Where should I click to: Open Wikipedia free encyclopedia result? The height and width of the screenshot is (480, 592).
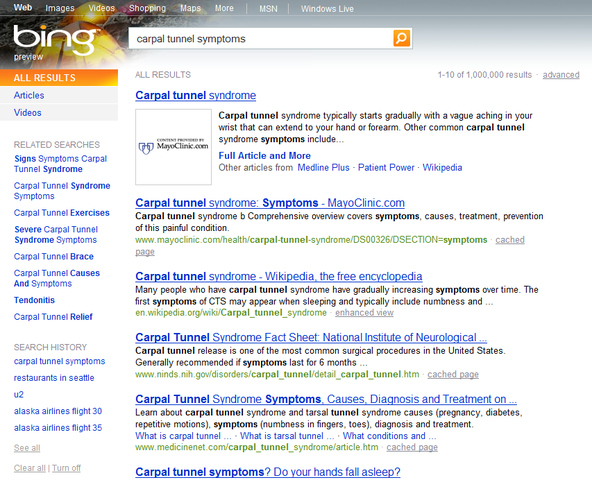279,276
